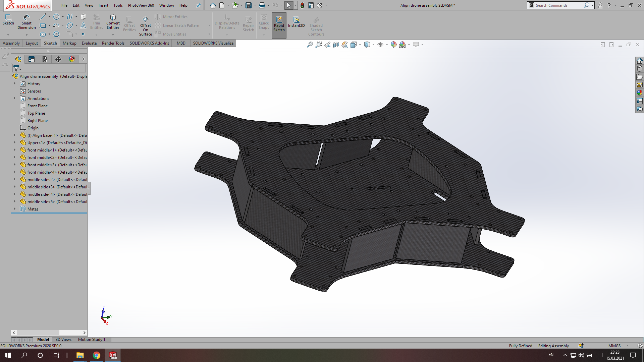Select the Plane tool in sketch ribbon

coord(83,17)
